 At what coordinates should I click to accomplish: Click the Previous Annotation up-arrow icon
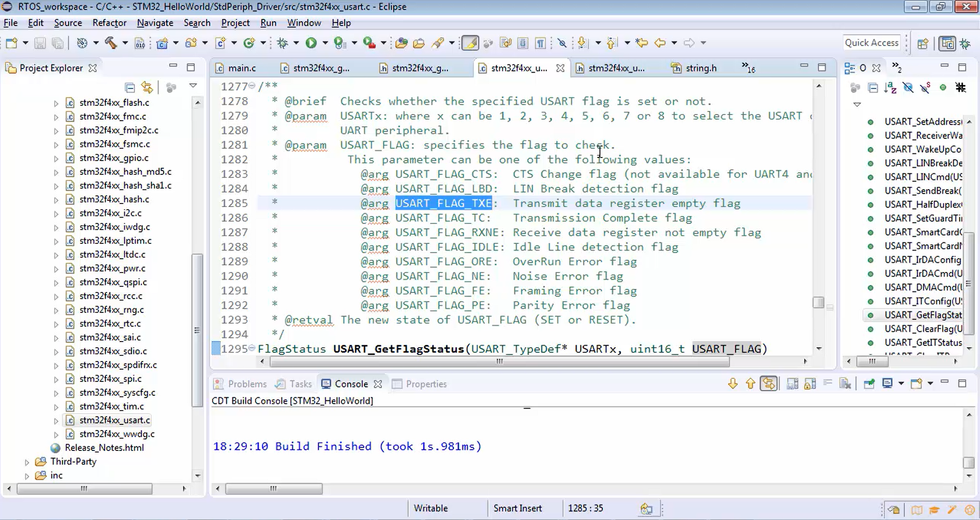[611, 43]
